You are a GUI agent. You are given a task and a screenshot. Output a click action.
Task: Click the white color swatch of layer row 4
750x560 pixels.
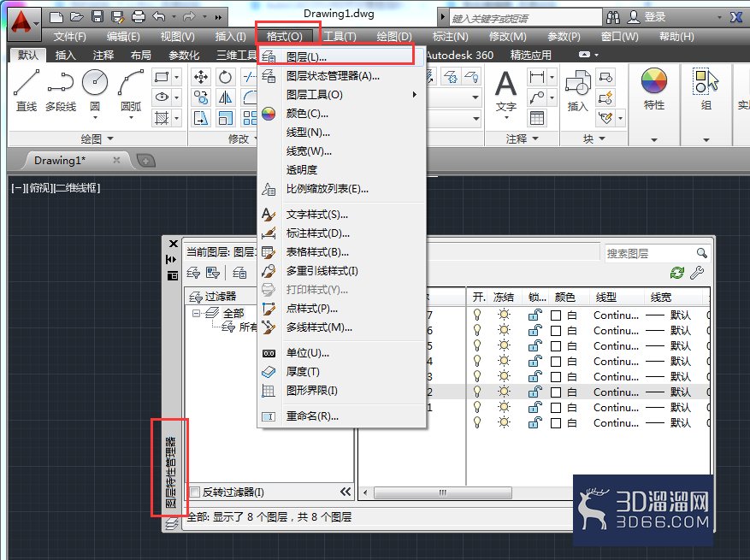tap(555, 362)
